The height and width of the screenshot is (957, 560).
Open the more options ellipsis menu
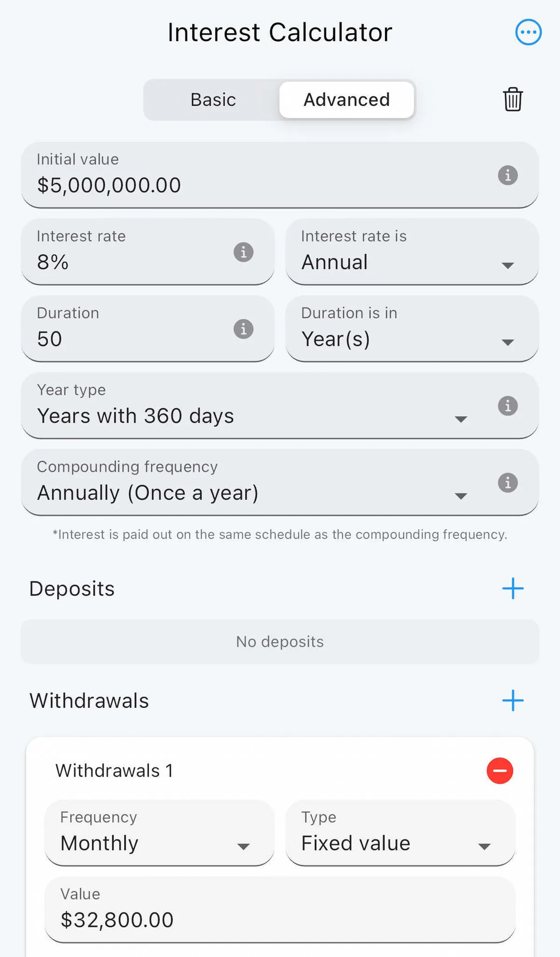point(528,32)
